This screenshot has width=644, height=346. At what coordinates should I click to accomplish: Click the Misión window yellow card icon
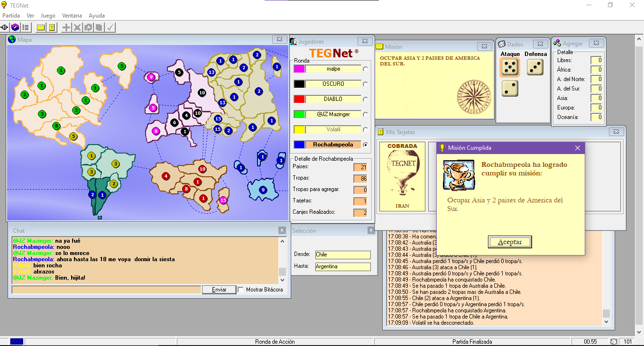tap(380, 46)
